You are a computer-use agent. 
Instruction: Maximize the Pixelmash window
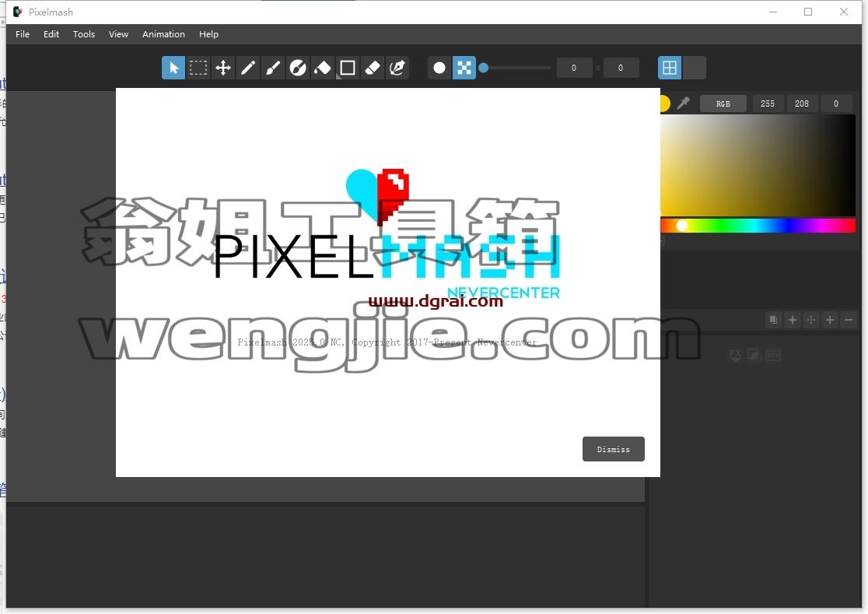click(x=808, y=12)
